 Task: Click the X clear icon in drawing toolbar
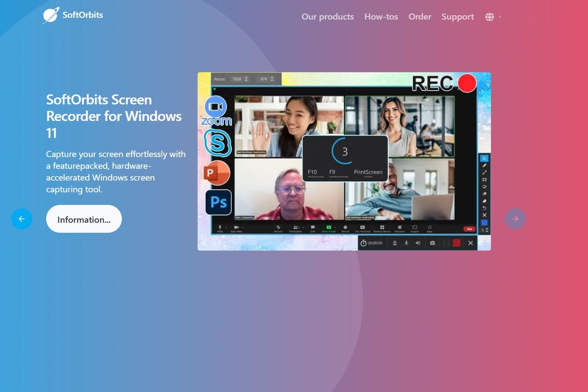tap(484, 215)
